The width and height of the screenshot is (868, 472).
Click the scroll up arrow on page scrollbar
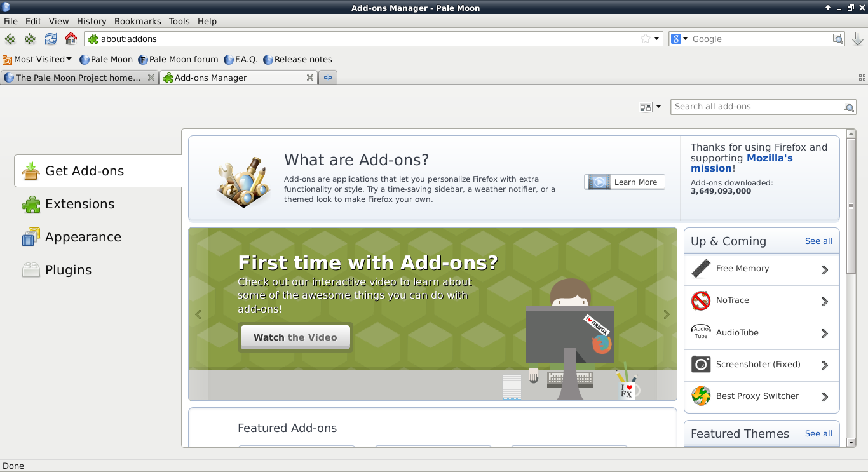pos(851,135)
